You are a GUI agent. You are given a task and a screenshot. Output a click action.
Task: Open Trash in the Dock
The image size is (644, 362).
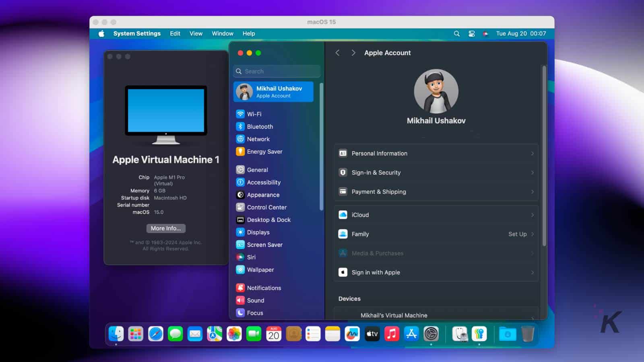click(x=528, y=333)
